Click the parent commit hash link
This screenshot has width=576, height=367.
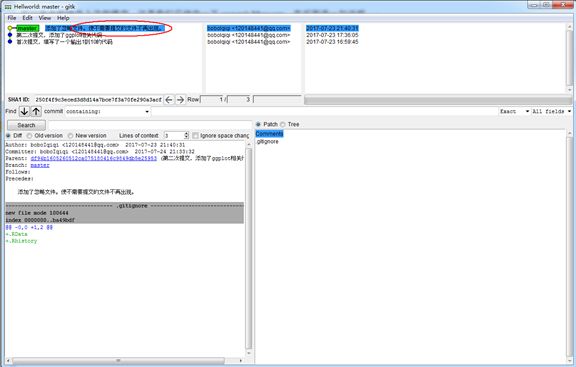tap(94, 158)
